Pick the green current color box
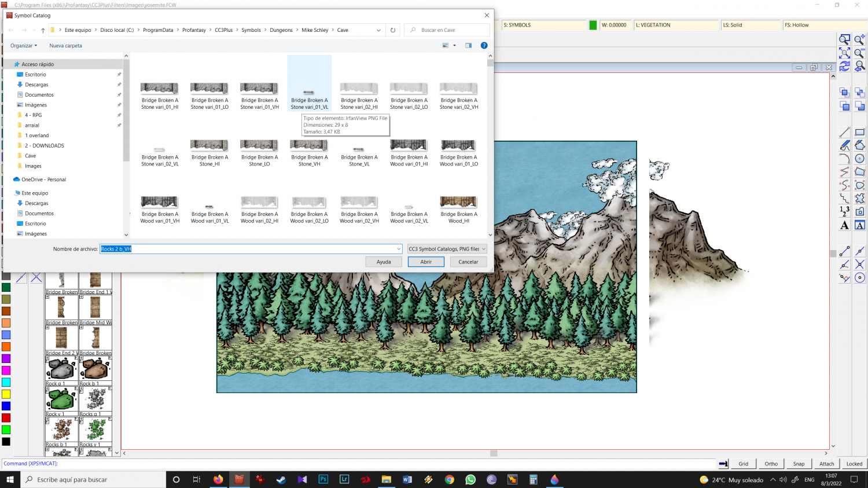 [x=593, y=25]
